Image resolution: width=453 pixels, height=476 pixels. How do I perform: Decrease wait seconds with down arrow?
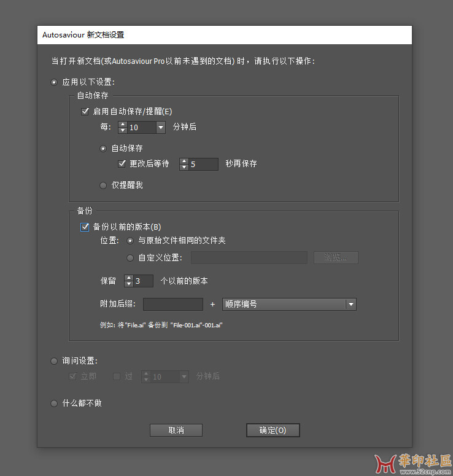click(184, 167)
